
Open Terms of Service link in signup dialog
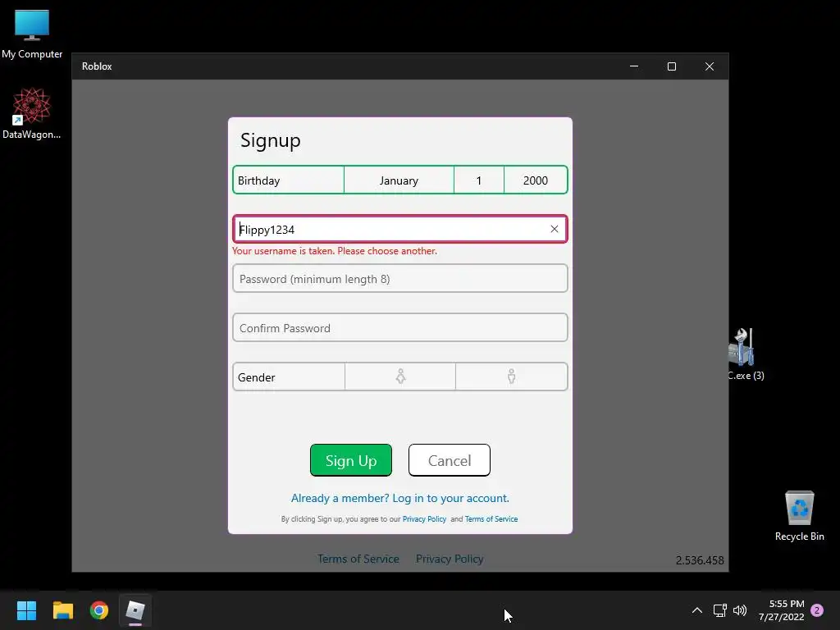pyautogui.click(x=491, y=519)
